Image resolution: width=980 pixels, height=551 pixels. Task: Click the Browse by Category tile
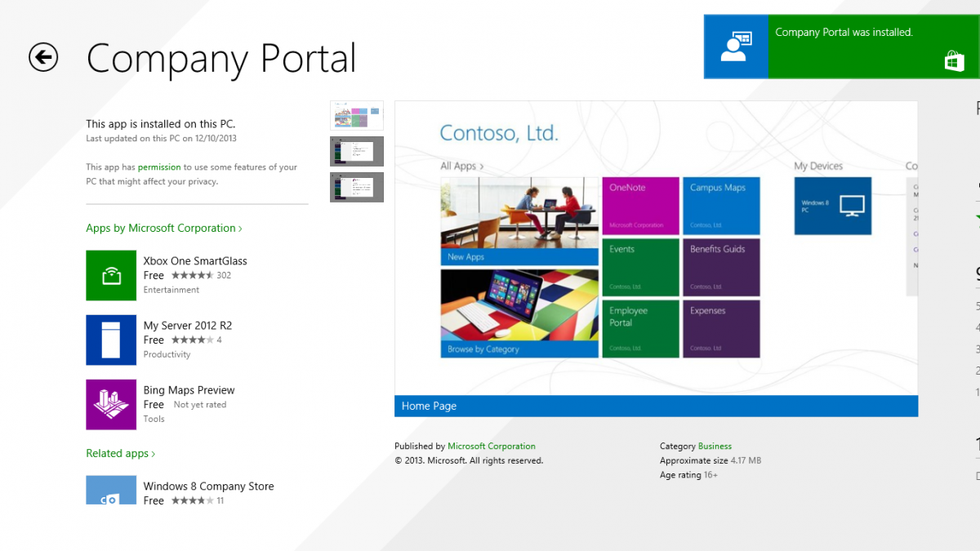[x=519, y=313]
